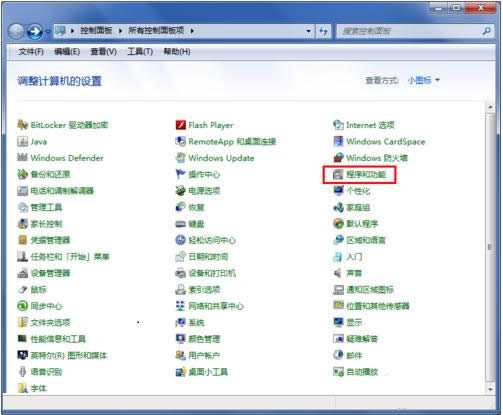Open the 电话和调制解调器 icon

(x=22, y=191)
